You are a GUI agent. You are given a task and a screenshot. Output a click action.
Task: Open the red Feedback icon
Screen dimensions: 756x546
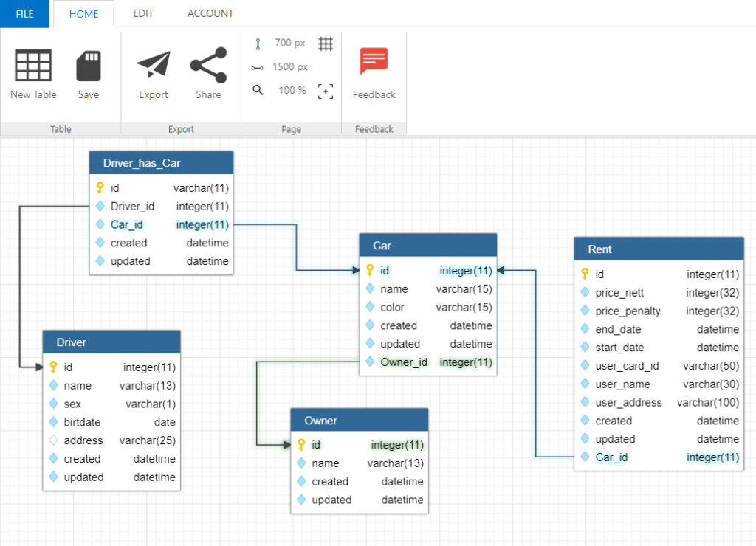coord(374,61)
